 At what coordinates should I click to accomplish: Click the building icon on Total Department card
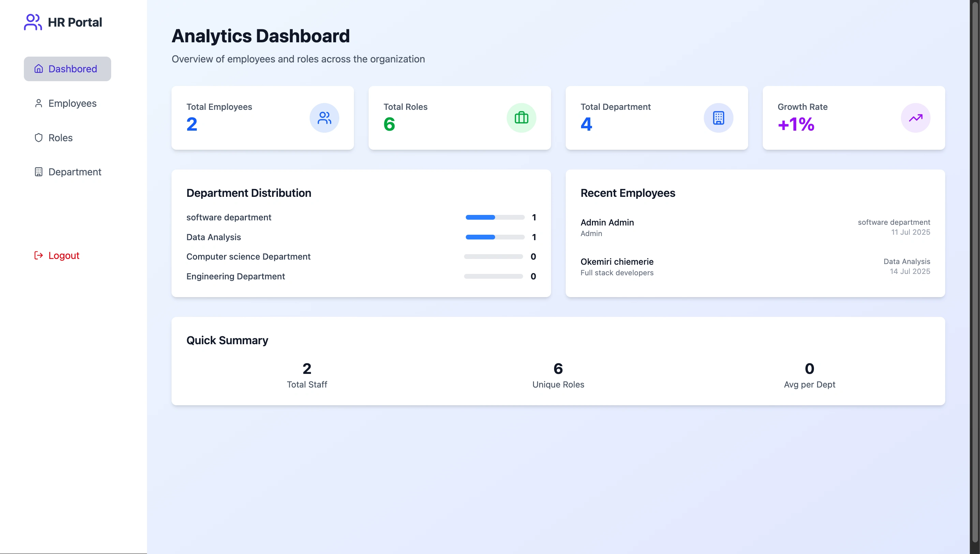coord(718,118)
